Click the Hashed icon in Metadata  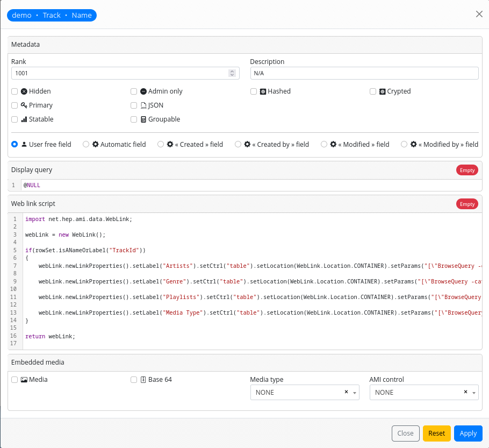[x=263, y=91]
